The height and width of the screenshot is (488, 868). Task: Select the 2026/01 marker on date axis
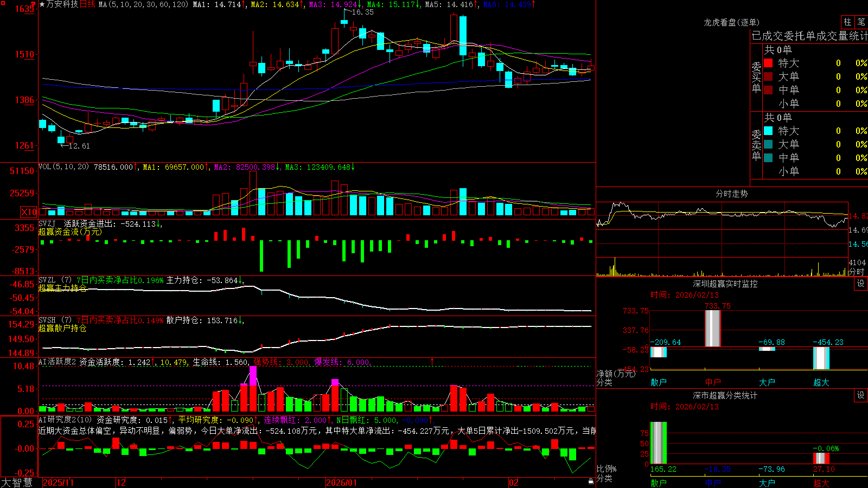coord(342,483)
